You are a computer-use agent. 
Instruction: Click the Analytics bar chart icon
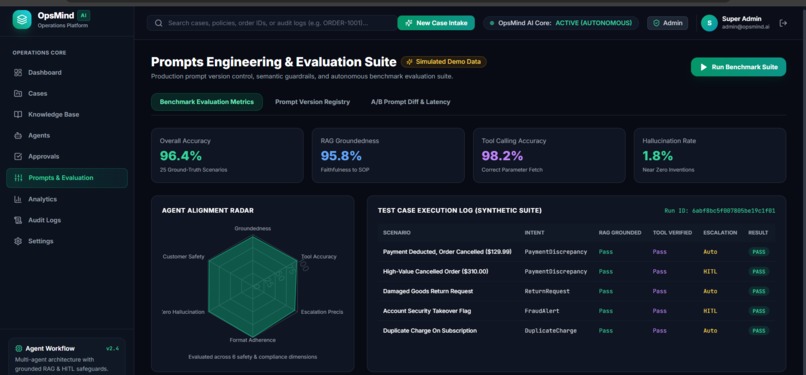(x=18, y=199)
